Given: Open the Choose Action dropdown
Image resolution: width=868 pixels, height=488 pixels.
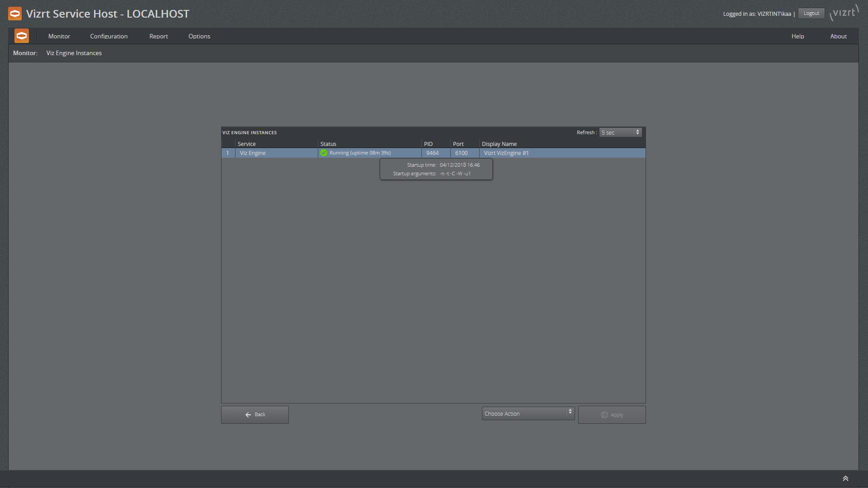Looking at the screenshot, I should pyautogui.click(x=528, y=413).
